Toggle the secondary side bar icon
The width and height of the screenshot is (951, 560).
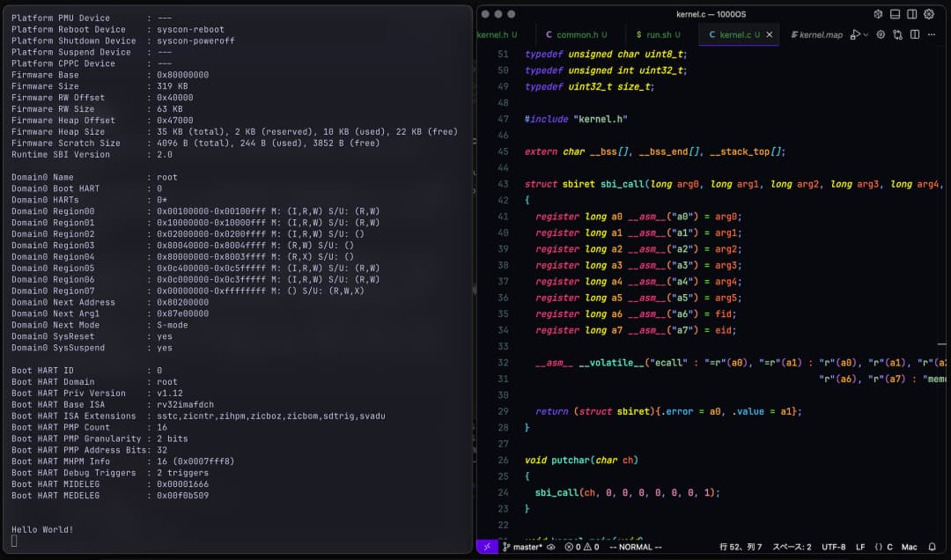pyautogui.click(x=911, y=13)
